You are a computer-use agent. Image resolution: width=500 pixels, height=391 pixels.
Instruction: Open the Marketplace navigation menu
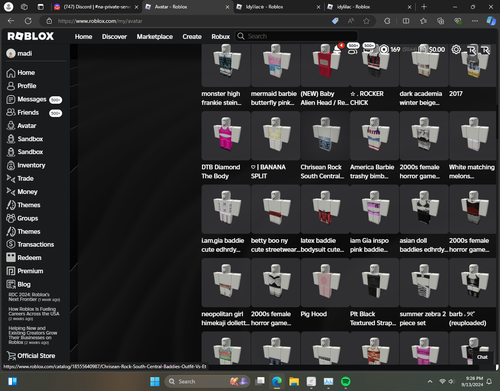155,37
